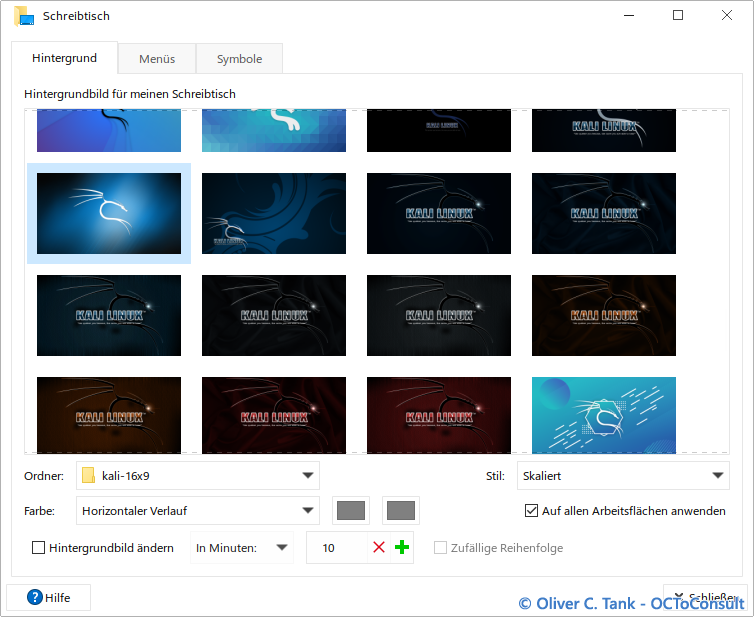This screenshot has height=617, width=754.
Task: Select the dark blue swirl dragon wallpaper
Action: (x=274, y=214)
